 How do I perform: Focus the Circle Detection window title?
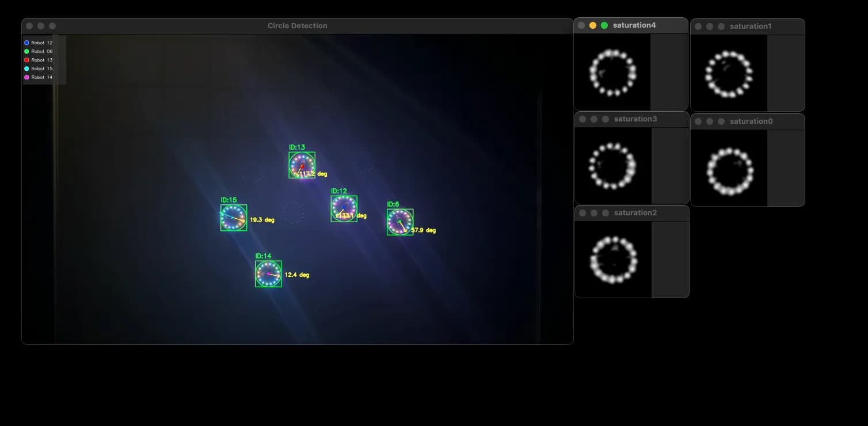tap(298, 26)
